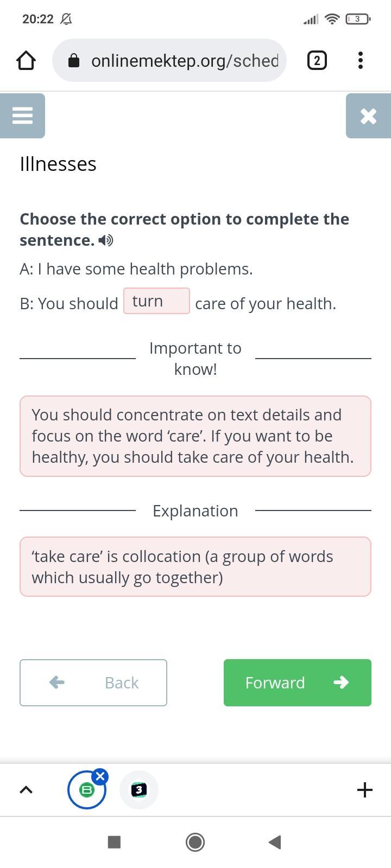Tap the Android home circle button
The height and width of the screenshot is (868, 391).
point(195,842)
